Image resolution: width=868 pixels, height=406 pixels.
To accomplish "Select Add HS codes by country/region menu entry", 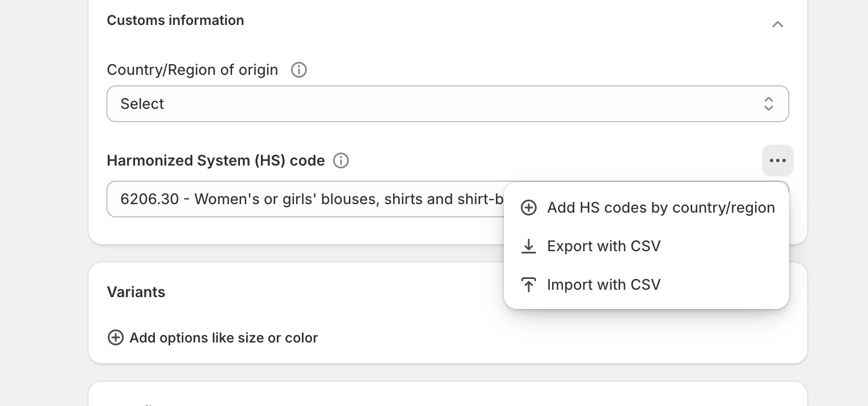I will tap(660, 208).
